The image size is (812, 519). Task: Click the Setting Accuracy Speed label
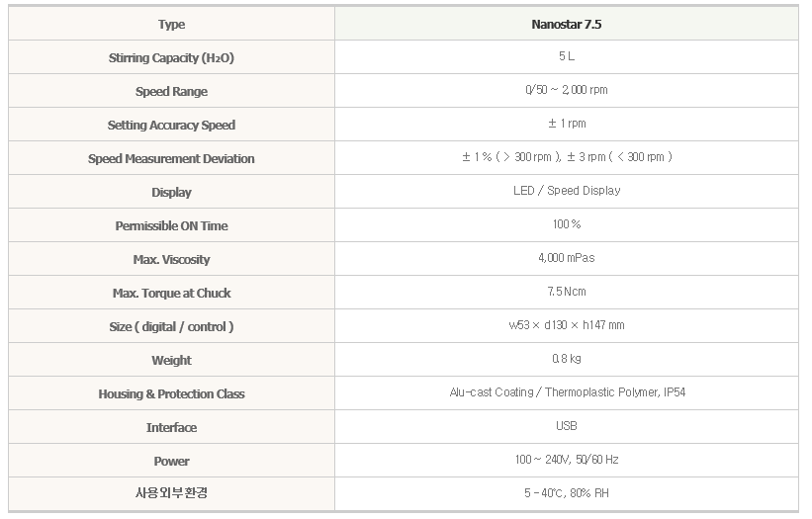[171, 125]
